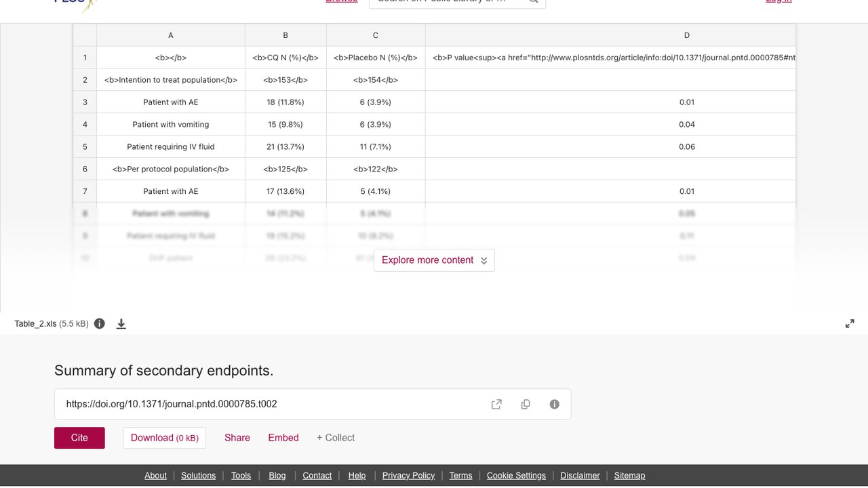Viewport: 868px width, 488px height.
Task: Open the Contact footer link
Action: tap(317, 476)
